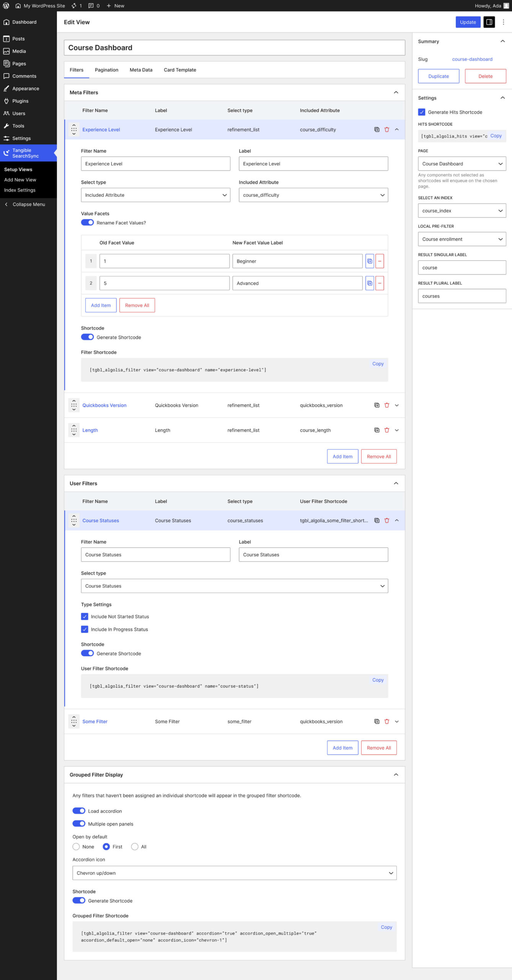This screenshot has width=512, height=980.
Task: Select the All radio button
Action: pyautogui.click(x=135, y=847)
